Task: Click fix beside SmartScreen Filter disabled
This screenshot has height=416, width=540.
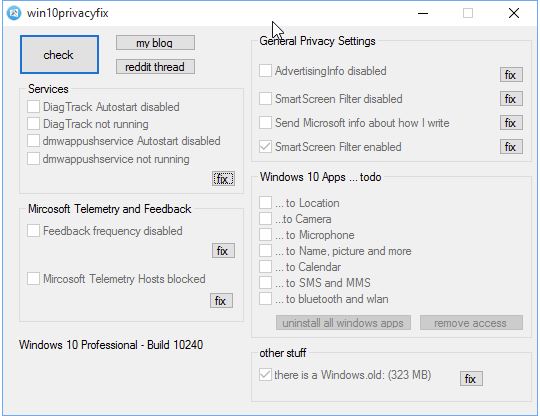Action: pyautogui.click(x=511, y=99)
